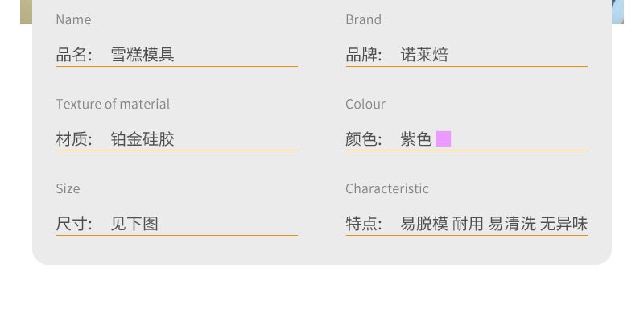Select the 见下图 size value
The height and width of the screenshot is (322, 644).
coord(134,224)
